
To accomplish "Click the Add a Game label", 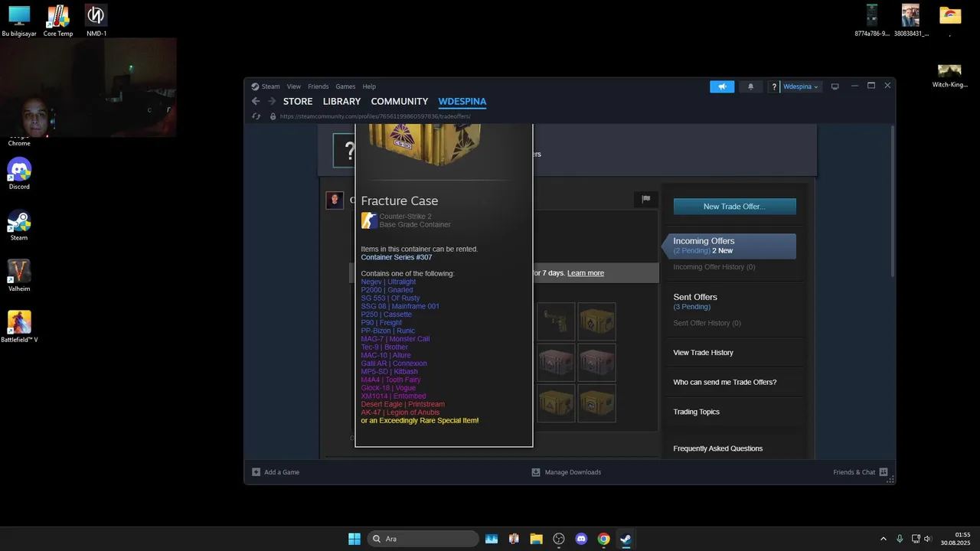I will coord(282,472).
